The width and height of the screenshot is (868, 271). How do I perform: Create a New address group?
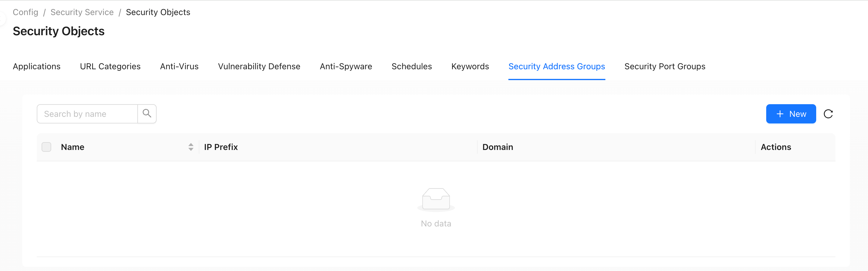click(x=791, y=114)
